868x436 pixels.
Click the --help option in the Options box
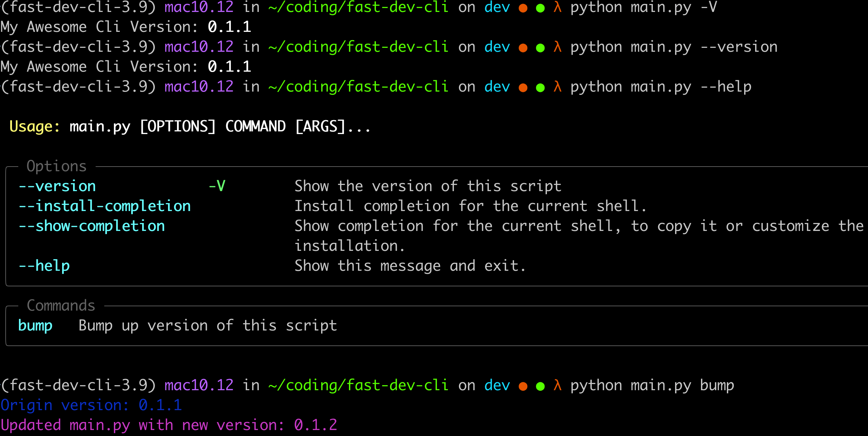44,266
